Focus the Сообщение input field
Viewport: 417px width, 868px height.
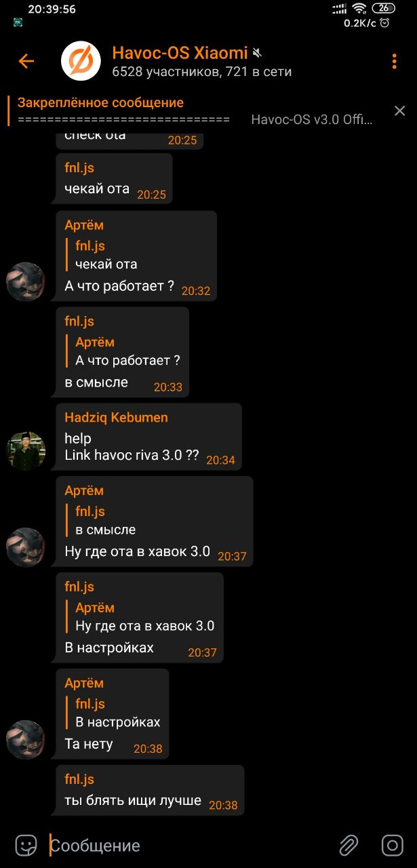(x=190, y=846)
